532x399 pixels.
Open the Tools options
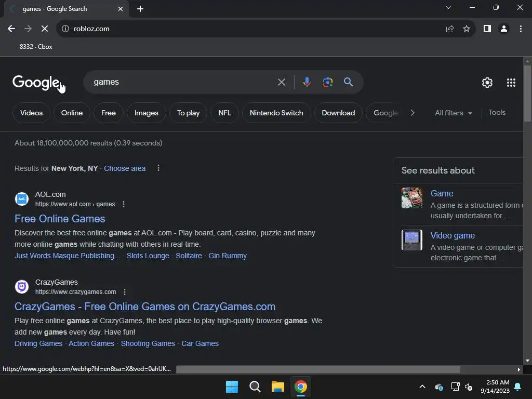pyautogui.click(x=497, y=113)
